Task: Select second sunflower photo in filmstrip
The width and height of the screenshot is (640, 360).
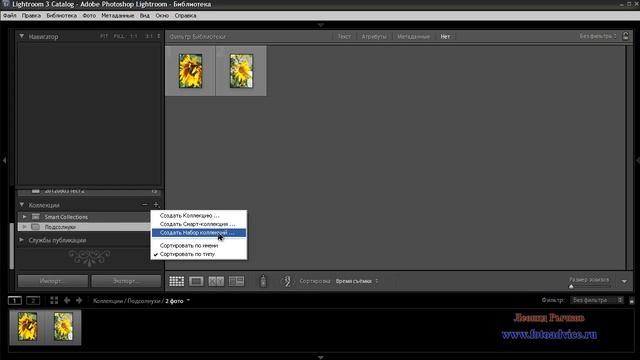Action: coord(63,327)
